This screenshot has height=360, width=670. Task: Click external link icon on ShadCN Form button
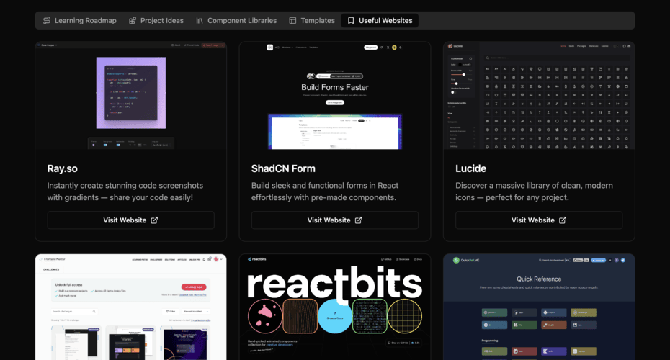[x=359, y=220]
